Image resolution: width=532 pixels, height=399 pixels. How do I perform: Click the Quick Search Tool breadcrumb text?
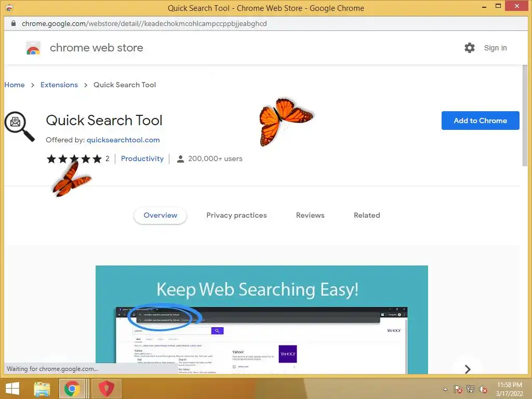(x=125, y=85)
